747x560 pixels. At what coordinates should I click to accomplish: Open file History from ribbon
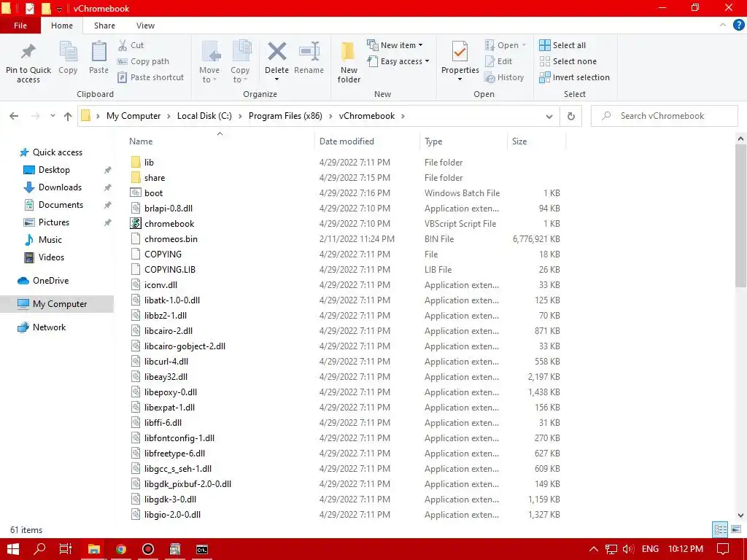[x=503, y=77]
